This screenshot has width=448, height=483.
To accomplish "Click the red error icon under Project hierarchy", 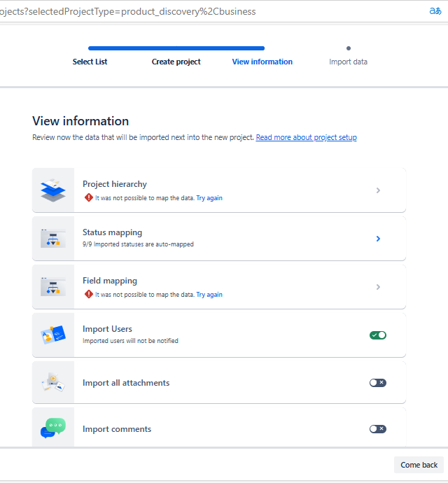I will [89, 197].
